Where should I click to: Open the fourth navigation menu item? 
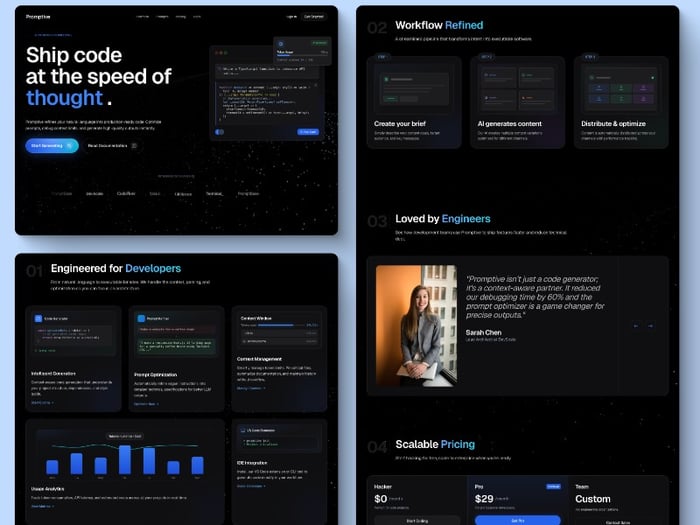[x=197, y=17]
